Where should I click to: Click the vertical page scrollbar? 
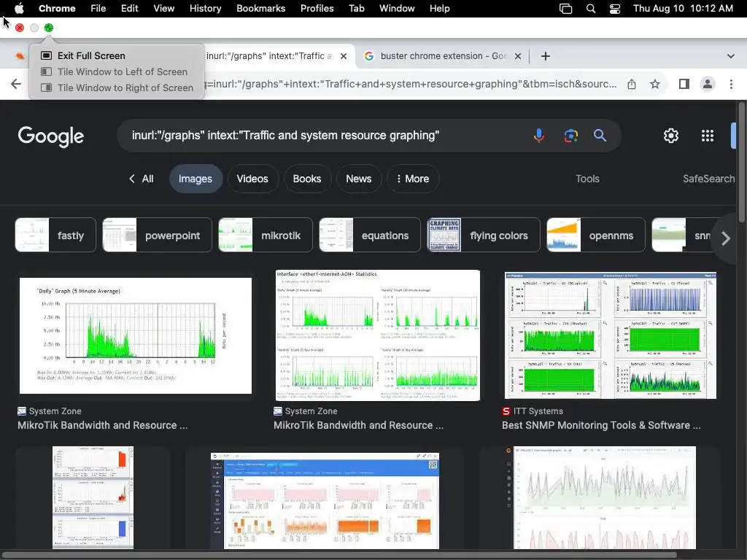(741, 162)
